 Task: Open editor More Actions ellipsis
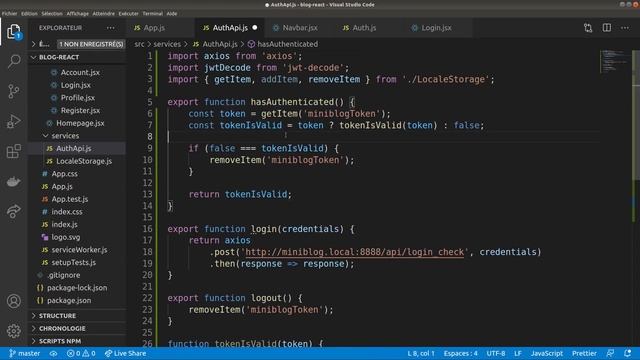point(625,28)
